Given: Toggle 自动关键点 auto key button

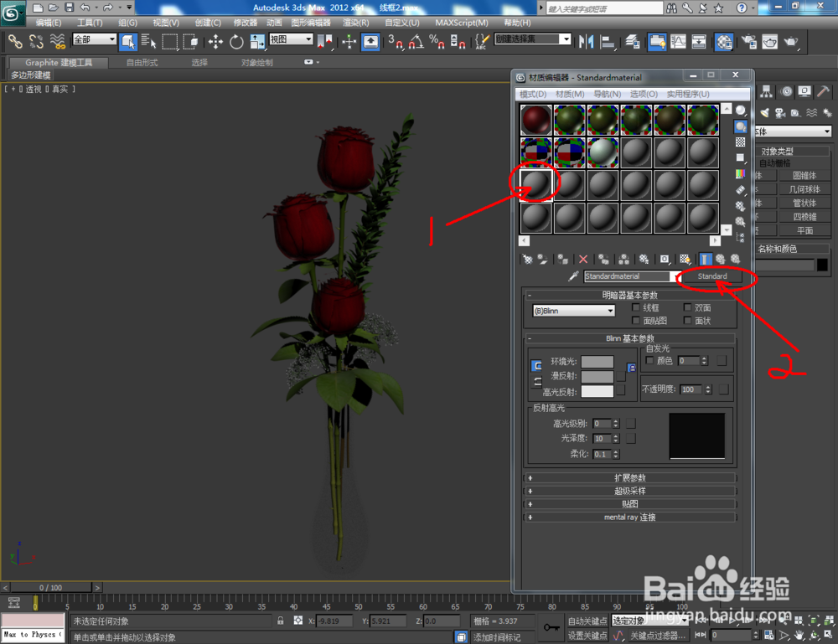Looking at the screenshot, I should tap(587, 621).
